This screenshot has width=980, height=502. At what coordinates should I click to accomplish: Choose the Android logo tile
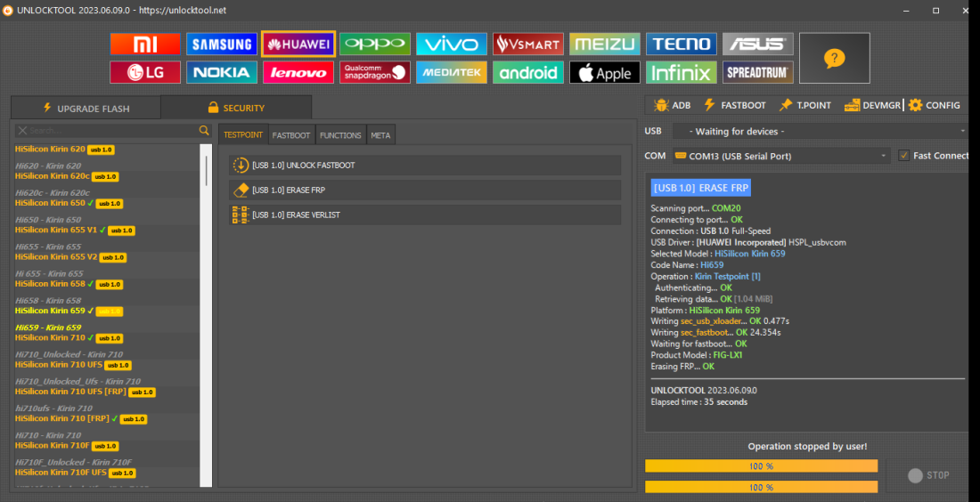coord(528,72)
